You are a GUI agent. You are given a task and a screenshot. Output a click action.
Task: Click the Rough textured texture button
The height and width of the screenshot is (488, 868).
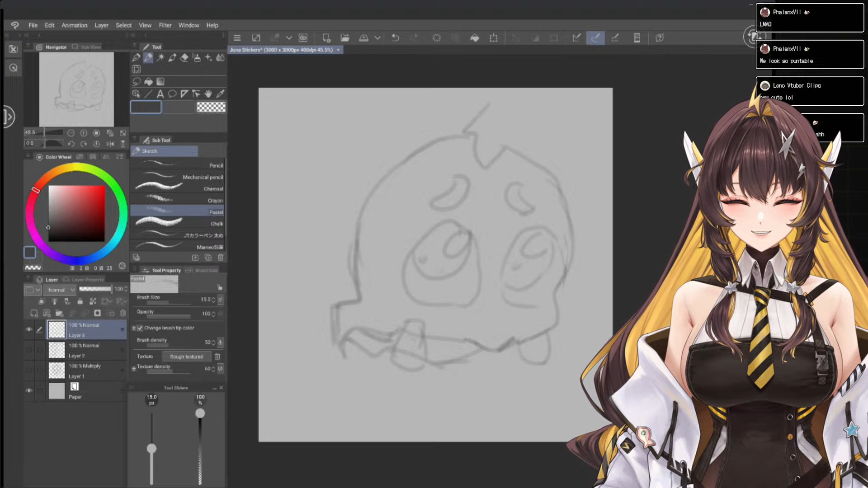(186, 357)
